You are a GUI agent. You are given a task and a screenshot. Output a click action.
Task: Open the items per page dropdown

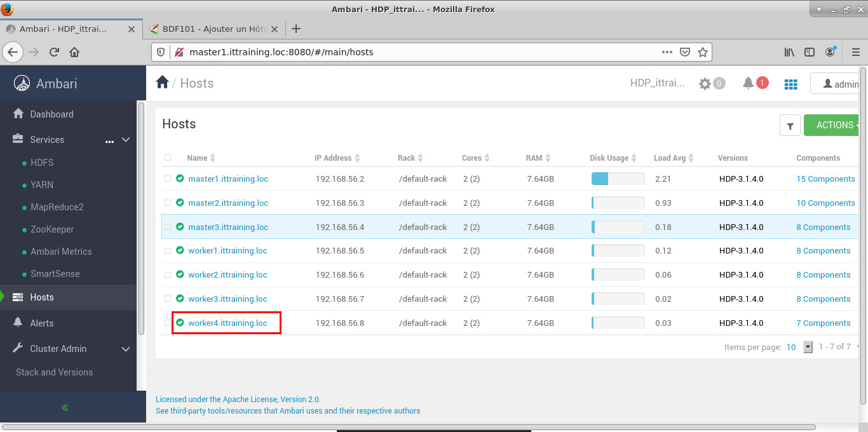click(808, 347)
